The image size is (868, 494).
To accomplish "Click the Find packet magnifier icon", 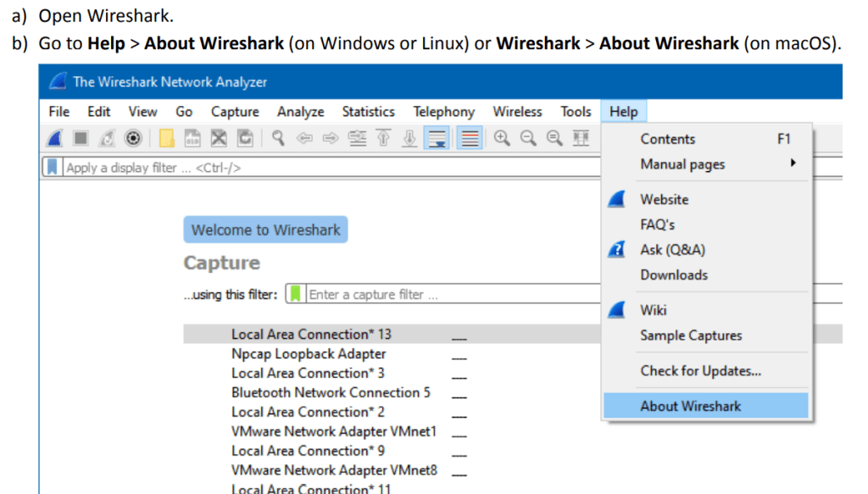I will pos(277,139).
